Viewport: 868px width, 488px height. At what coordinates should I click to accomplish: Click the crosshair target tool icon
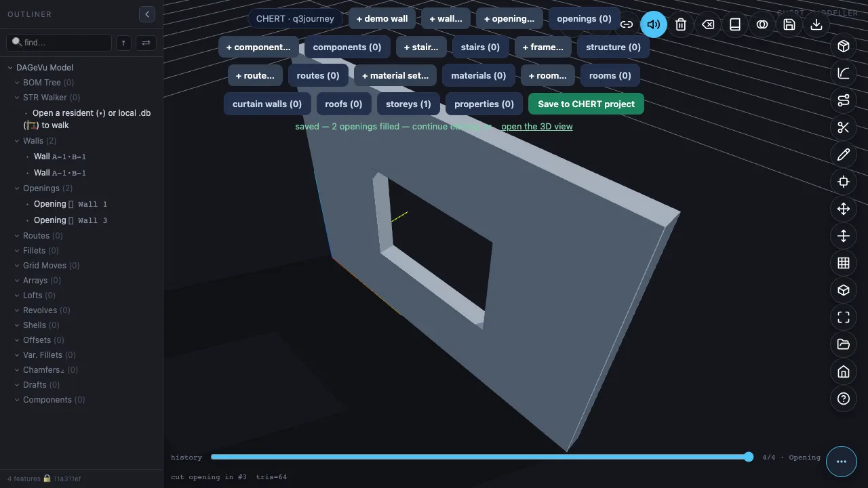point(844,182)
